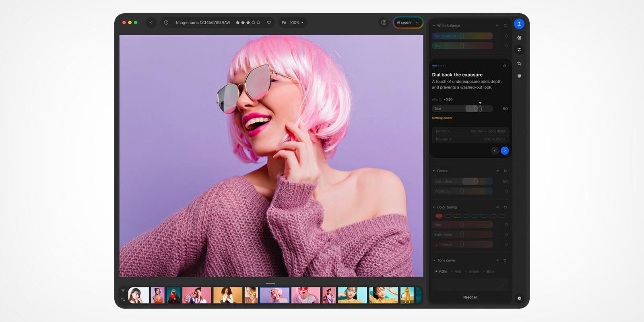The height and width of the screenshot is (322, 644).
Task: Collapse the Tone curve section
Action: coord(434,260)
